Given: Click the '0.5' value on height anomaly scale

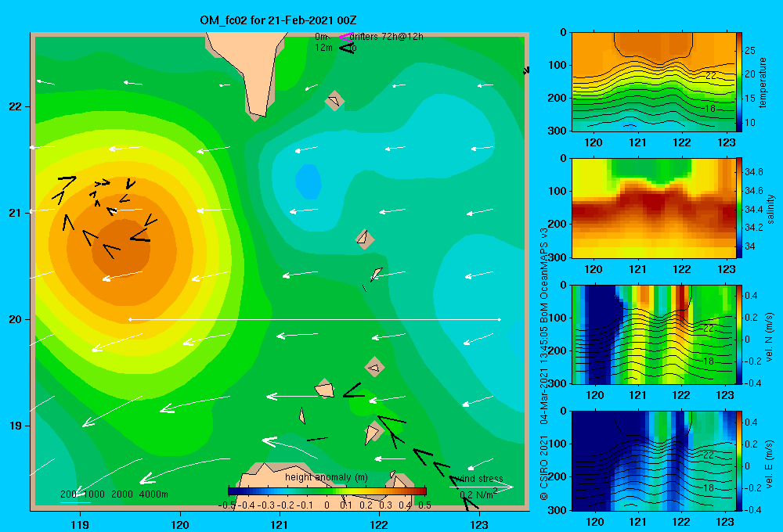Looking at the screenshot, I should [x=425, y=505].
